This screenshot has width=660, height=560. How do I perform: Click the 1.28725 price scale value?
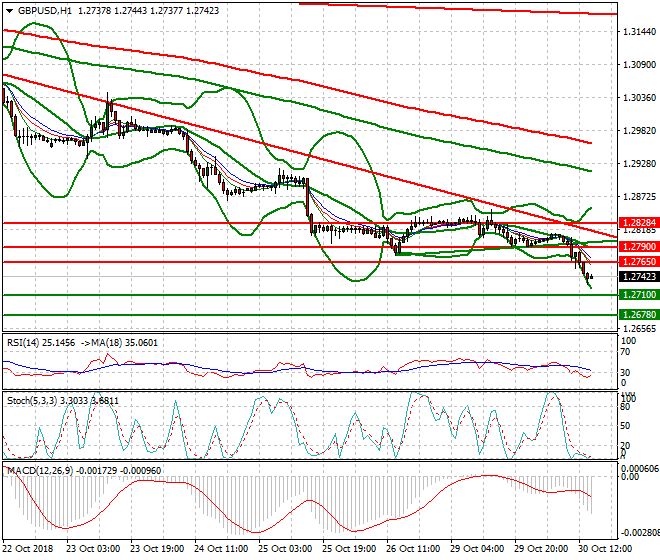click(x=639, y=197)
